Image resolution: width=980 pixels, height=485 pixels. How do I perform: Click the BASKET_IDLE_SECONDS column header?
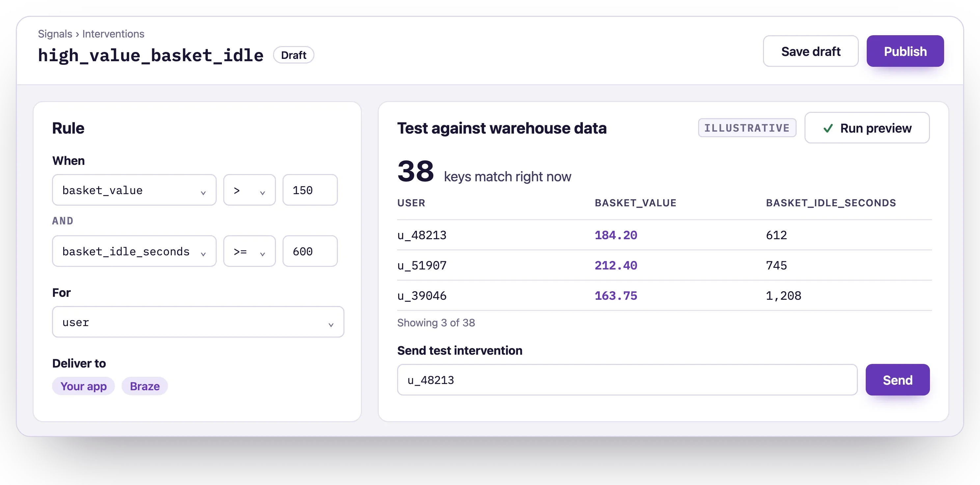point(831,203)
